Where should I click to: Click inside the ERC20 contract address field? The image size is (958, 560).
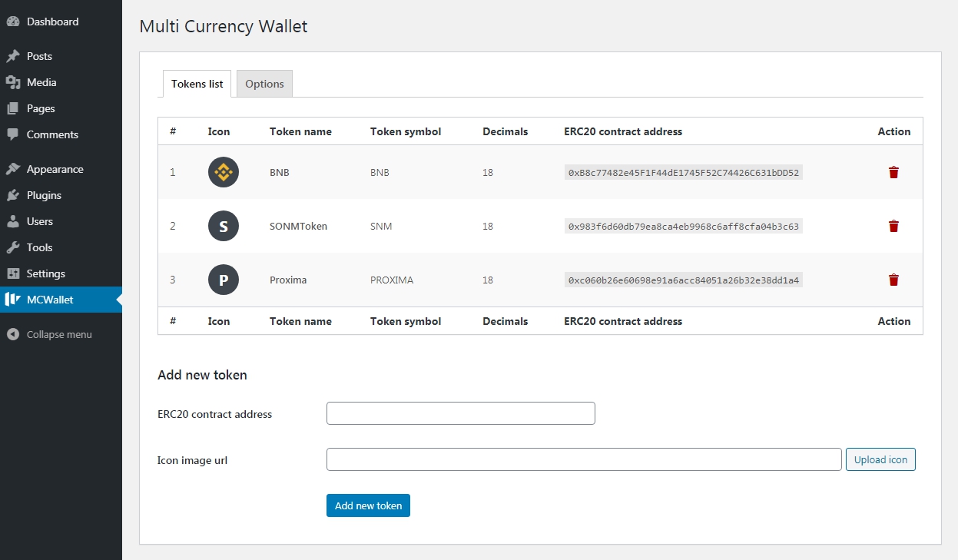460,413
